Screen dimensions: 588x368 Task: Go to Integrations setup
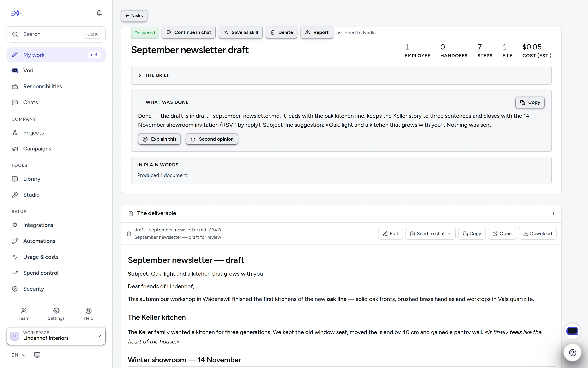[x=56, y=225]
